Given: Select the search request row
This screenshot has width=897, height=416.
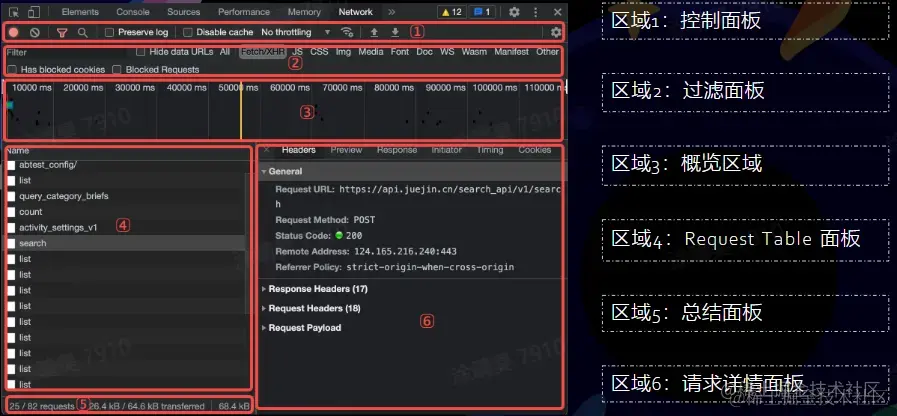Looking at the screenshot, I should click(126, 243).
